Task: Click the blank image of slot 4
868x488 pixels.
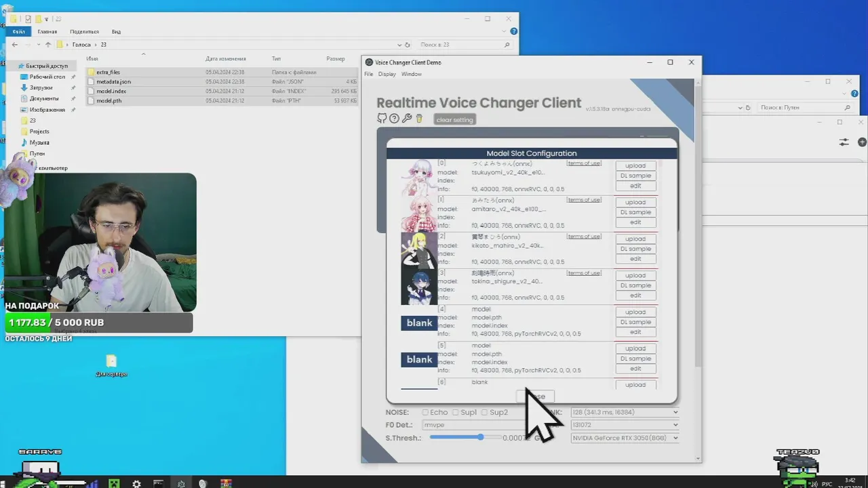Action: [x=419, y=323]
